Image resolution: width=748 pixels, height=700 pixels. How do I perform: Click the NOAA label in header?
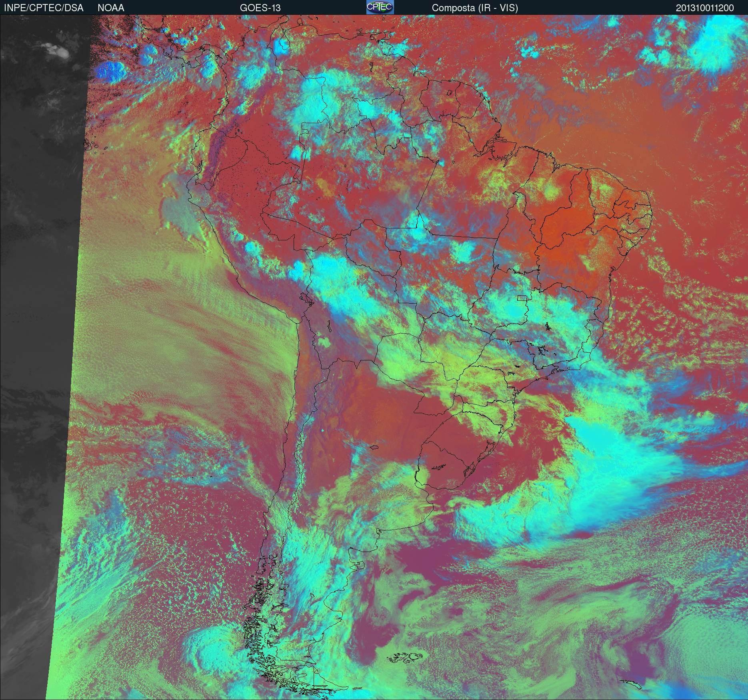point(111,8)
